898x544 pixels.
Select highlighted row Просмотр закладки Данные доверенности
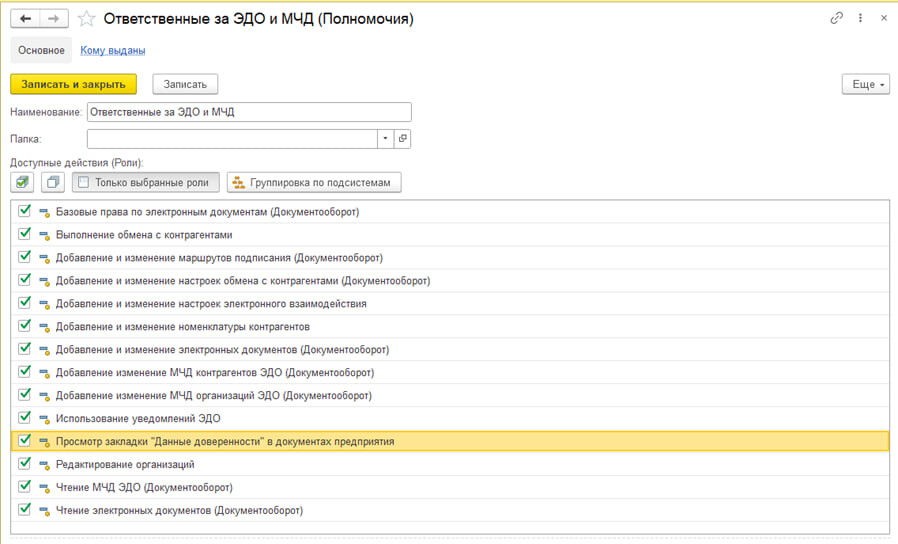pyautogui.click(x=450, y=441)
